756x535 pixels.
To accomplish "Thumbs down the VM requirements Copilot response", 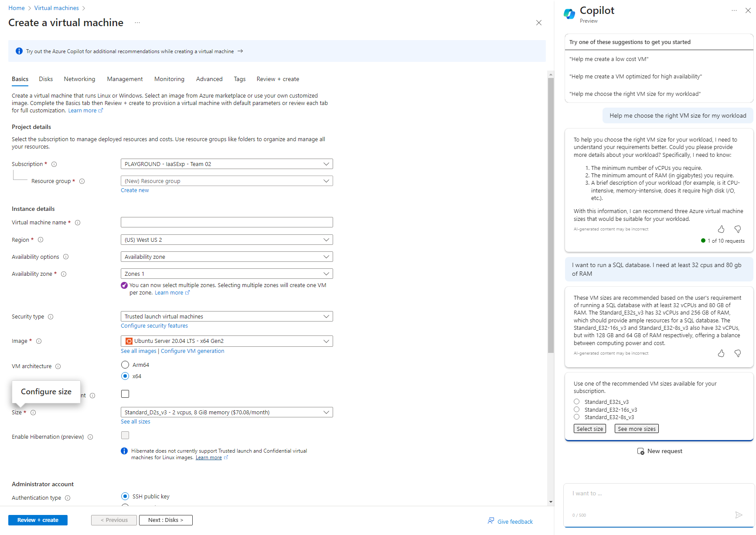I will (x=738, y=229).
